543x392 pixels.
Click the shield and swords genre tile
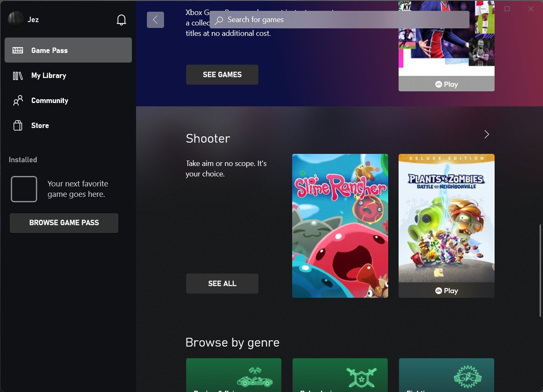coord(340,375)
